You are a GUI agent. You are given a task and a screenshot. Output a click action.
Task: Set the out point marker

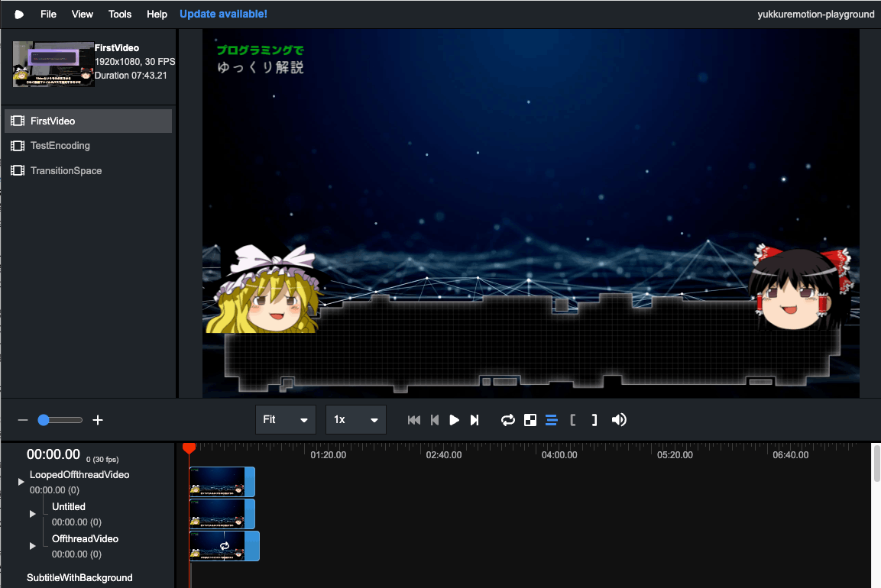click(x=594, y=420)
